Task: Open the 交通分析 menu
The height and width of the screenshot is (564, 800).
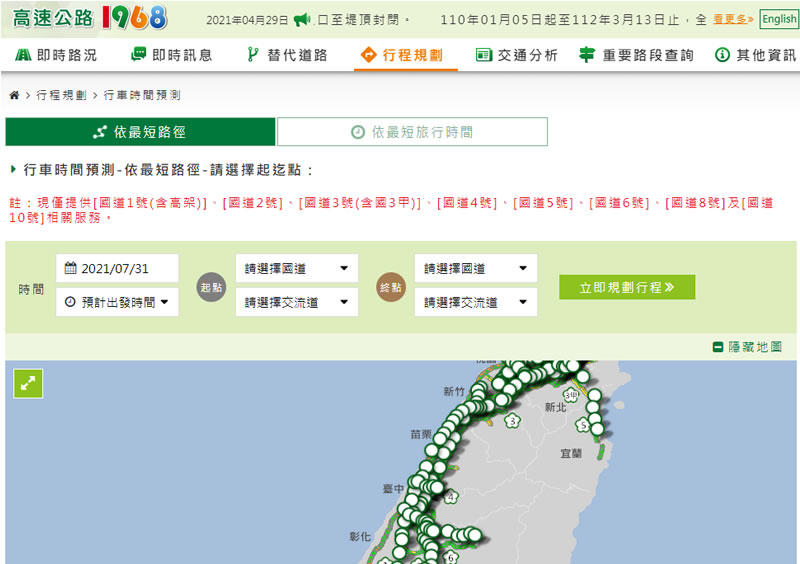Action: (x=517, y=55)
